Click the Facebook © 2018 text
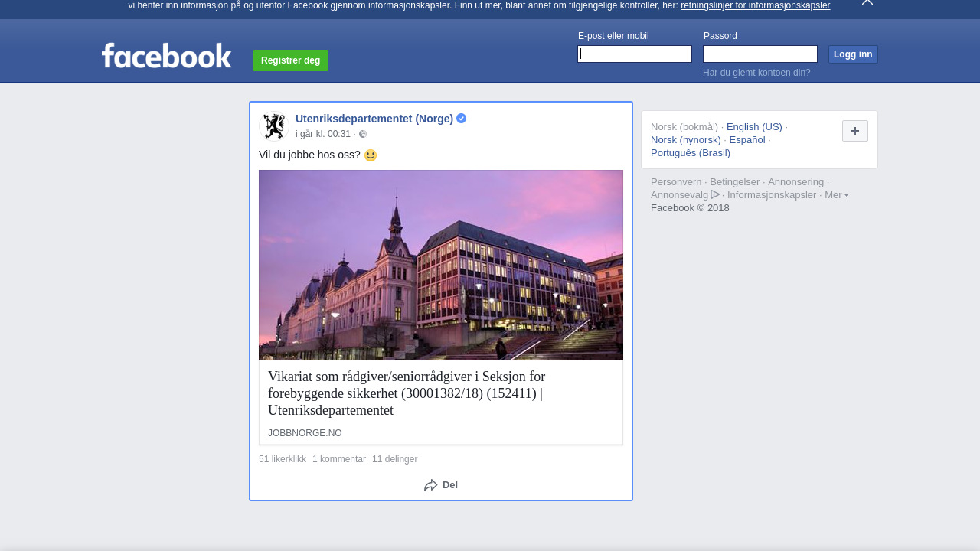 [x=690, y=208]
